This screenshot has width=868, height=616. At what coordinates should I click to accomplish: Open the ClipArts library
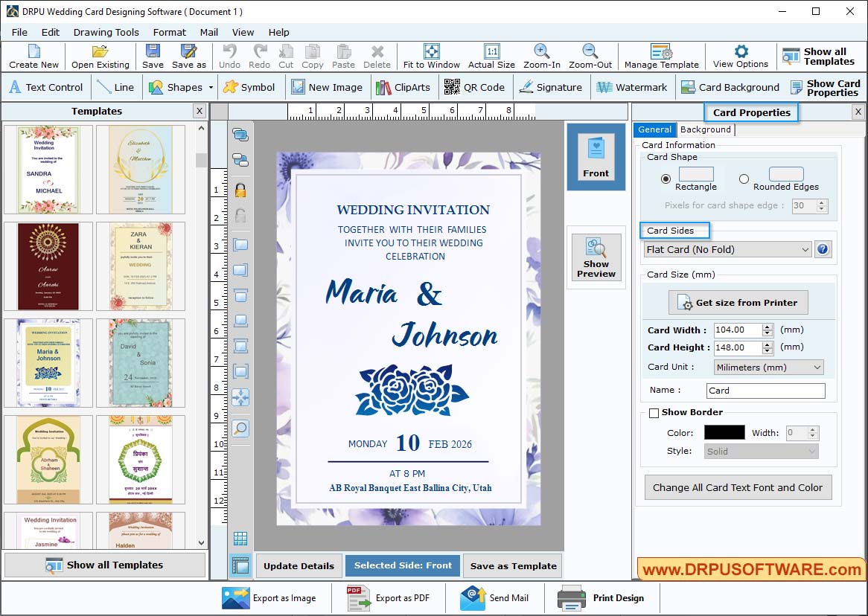(x=403, y=87)
